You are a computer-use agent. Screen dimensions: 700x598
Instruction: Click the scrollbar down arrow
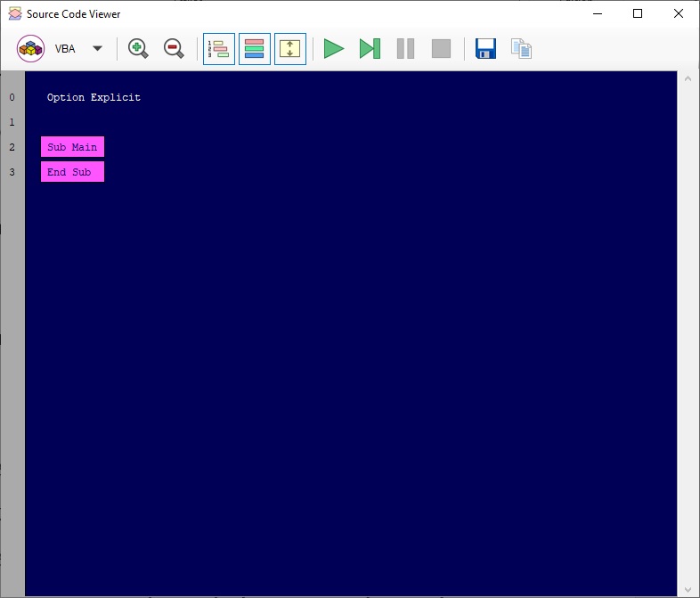pos(688,589)
